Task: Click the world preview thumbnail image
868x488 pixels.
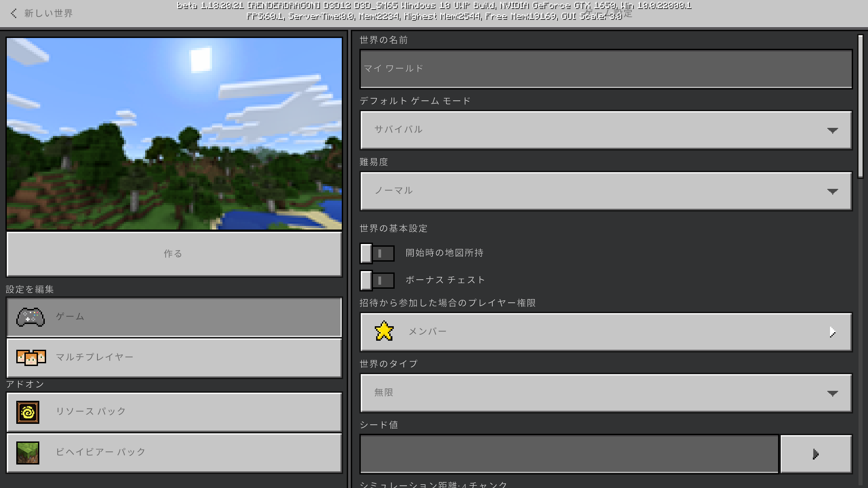Action: [x=174, y=133]
